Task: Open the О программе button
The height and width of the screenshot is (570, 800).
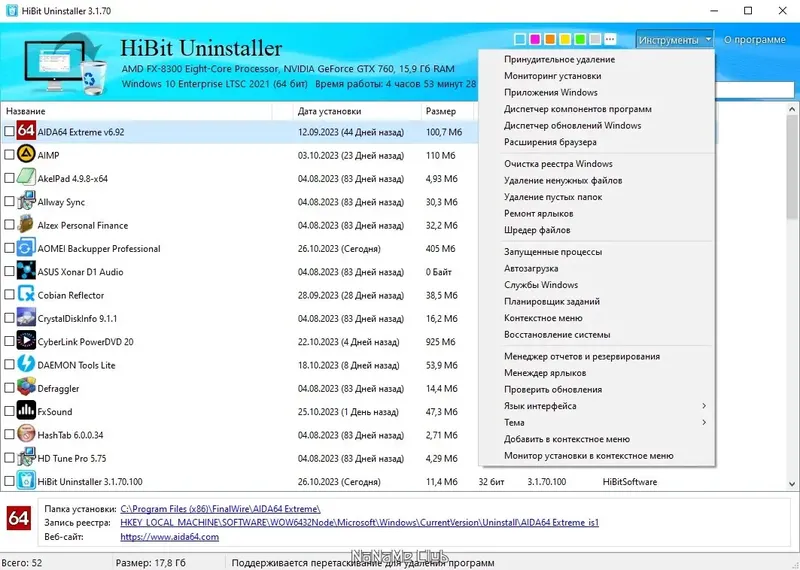Action: click(755, 39)
